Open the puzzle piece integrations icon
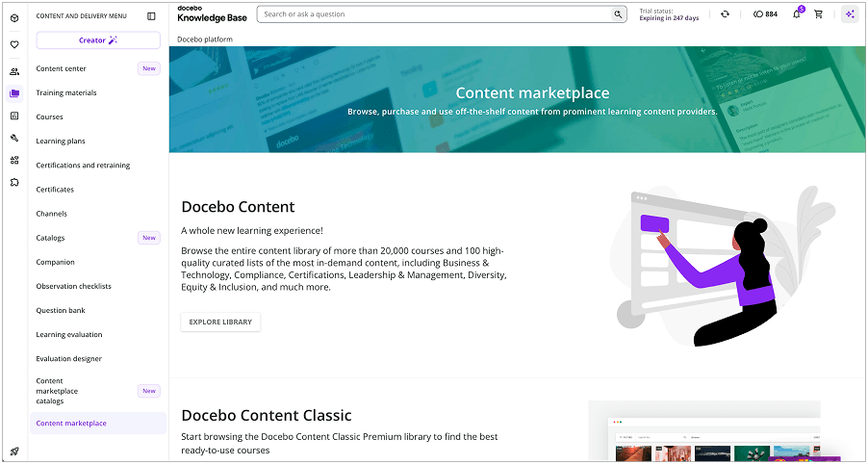 (14, 182)
